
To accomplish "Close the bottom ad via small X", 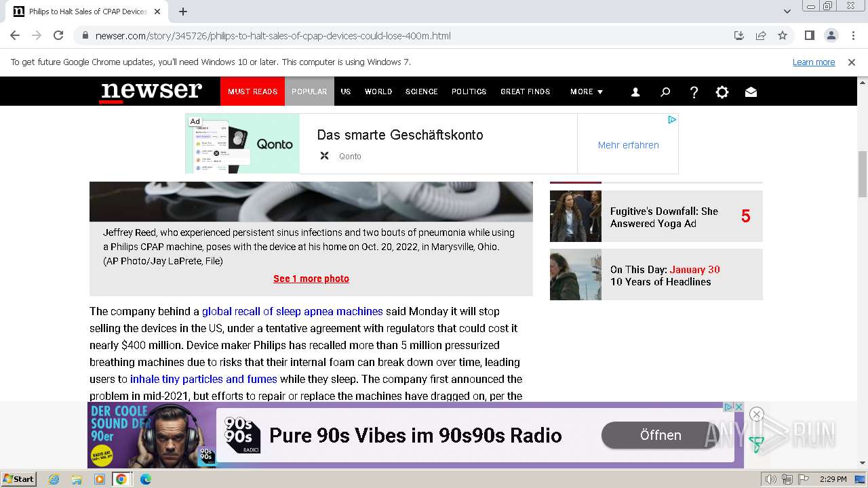I will (738, 407).
